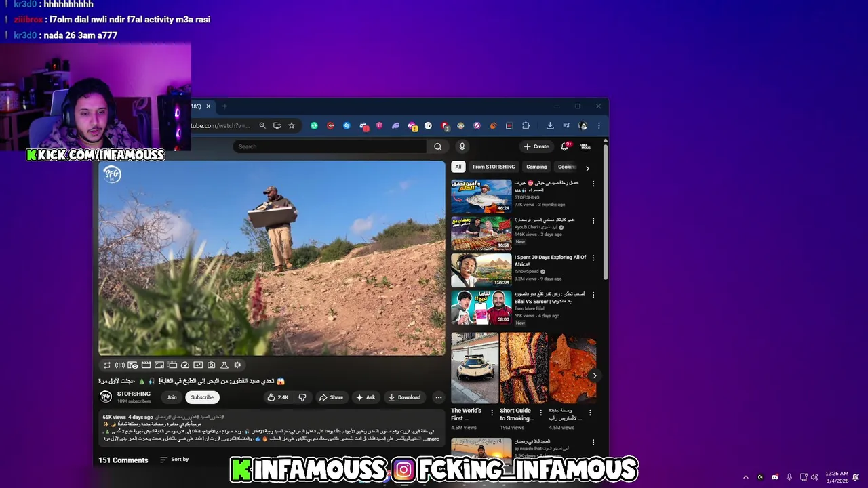Open YouTube account avatar menu
868x488 pixels.
coord(585,146)
